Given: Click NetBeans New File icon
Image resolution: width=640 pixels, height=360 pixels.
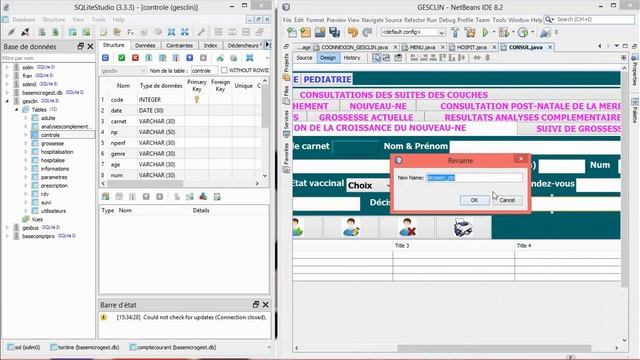Looking at the screenshot, I should tap(292, 32).
